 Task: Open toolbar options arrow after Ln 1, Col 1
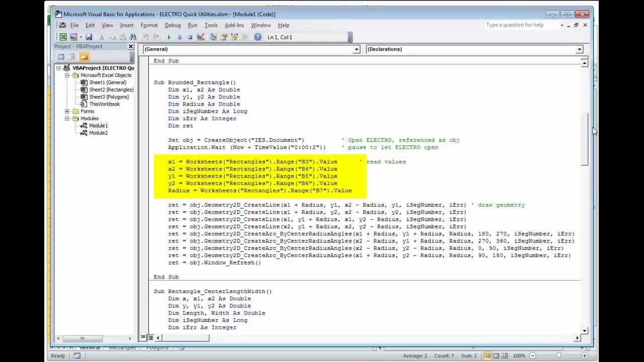coord(350,38)
